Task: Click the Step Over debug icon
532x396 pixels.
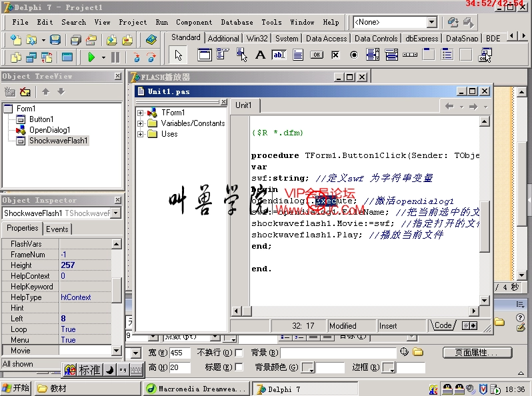Action: click(151, 57)
